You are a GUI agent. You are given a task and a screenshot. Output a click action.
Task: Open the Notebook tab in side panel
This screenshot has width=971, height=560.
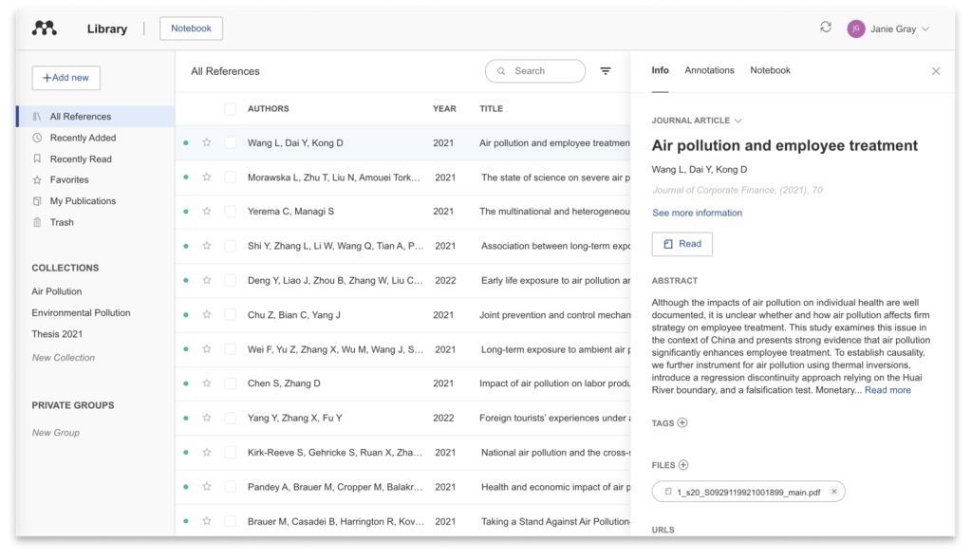tap(770, 70)
